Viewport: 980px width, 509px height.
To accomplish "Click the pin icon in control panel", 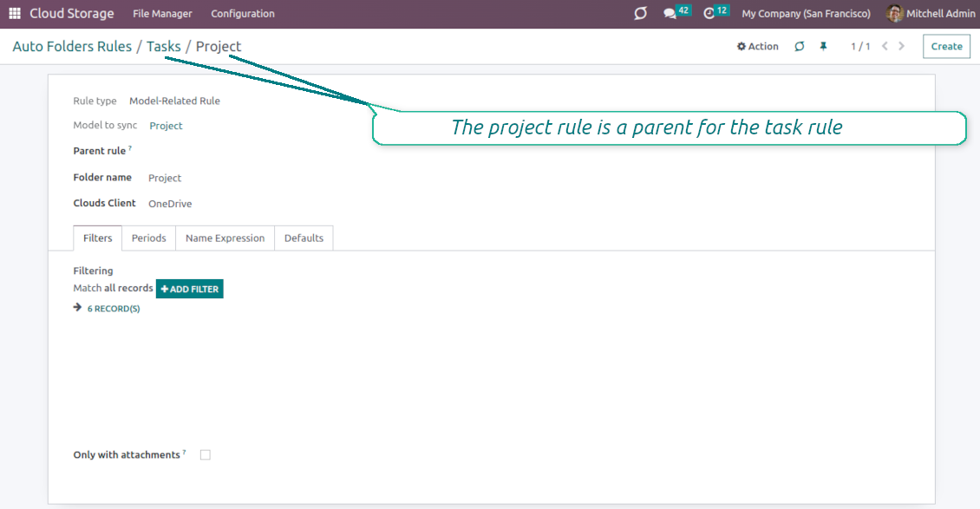I will pyautogui.click(x=823, y=47).
